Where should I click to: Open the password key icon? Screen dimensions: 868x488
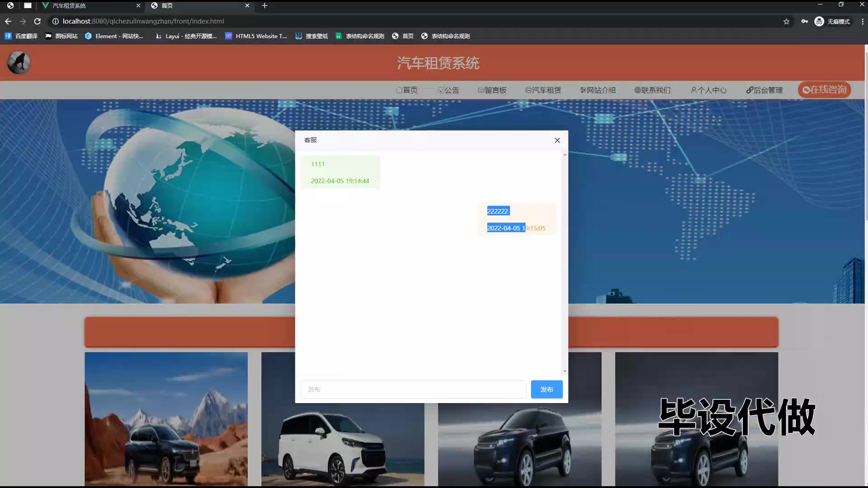(x=804, y=21)
